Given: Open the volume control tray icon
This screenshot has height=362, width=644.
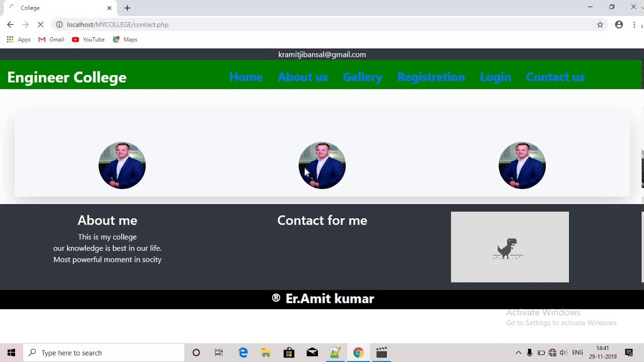Looking at the screenshot, I should click(563, 352).
